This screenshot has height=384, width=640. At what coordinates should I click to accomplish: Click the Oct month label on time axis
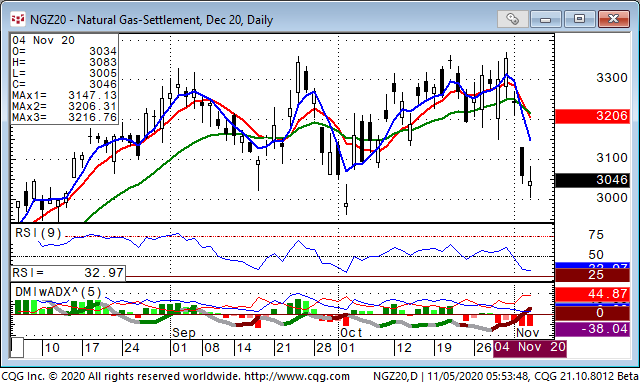tap(351, 333)
